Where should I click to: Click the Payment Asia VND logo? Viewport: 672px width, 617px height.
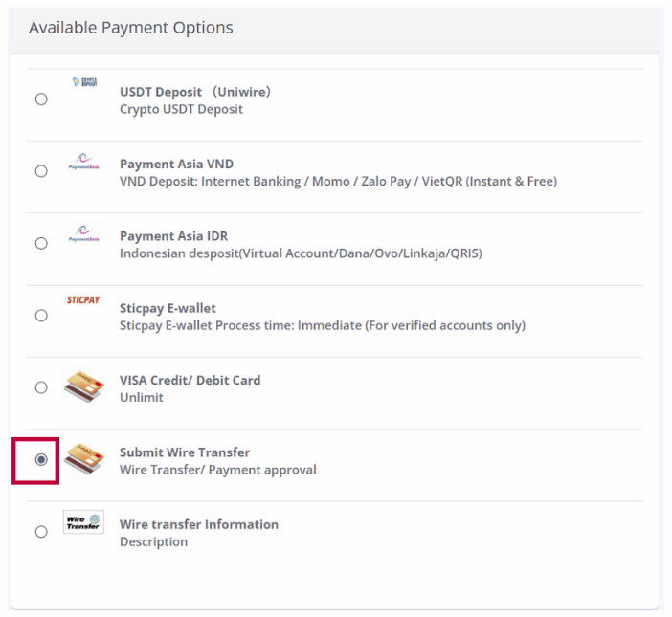pyautogui.click(x=83, y=162)
